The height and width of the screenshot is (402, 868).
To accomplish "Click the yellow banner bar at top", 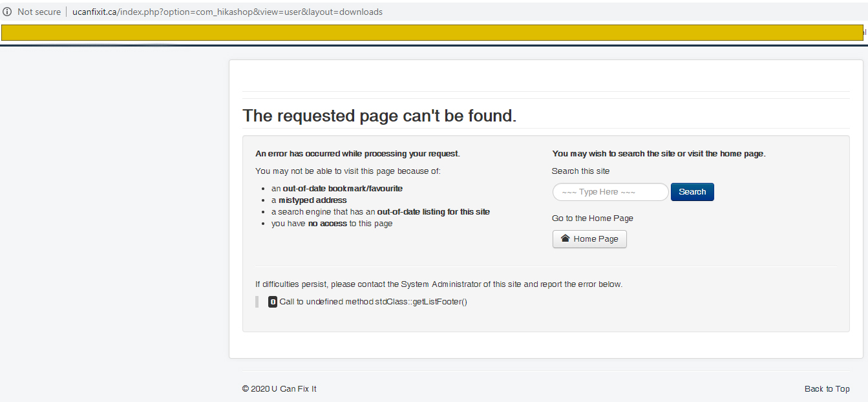I will [432, 32].
